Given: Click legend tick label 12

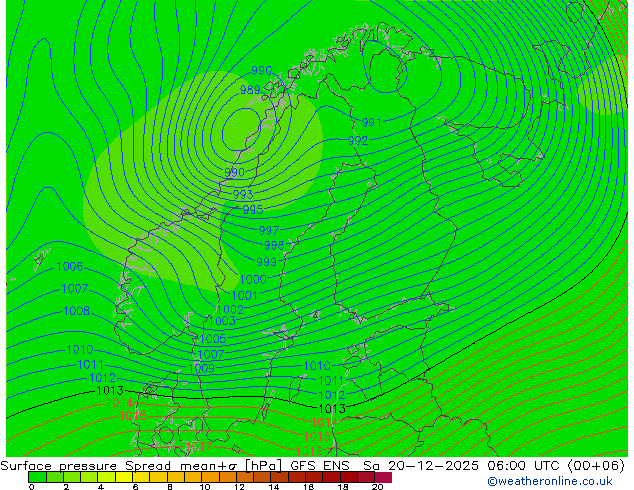Looking at the screenshot, I should tap(239, 487).
